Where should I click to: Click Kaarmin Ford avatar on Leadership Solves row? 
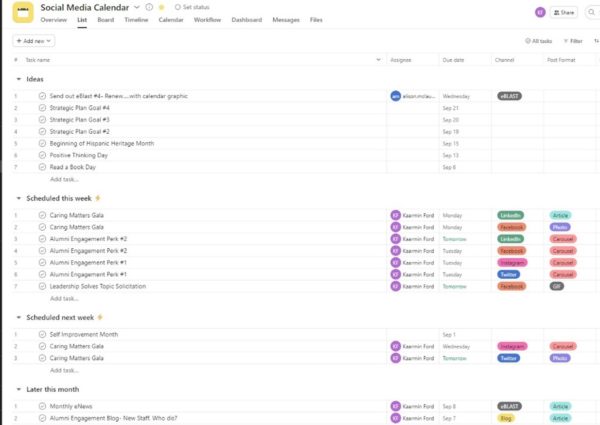point(396,286)
